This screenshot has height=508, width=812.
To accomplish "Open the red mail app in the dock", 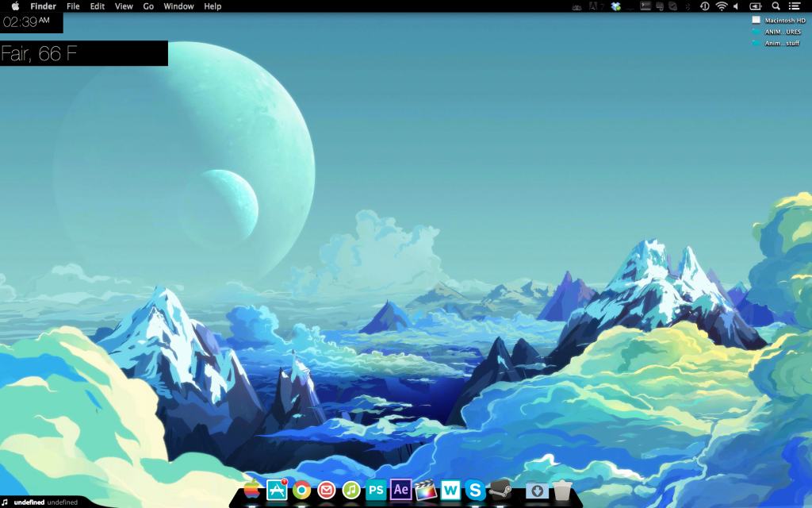I will coord(326,490).
